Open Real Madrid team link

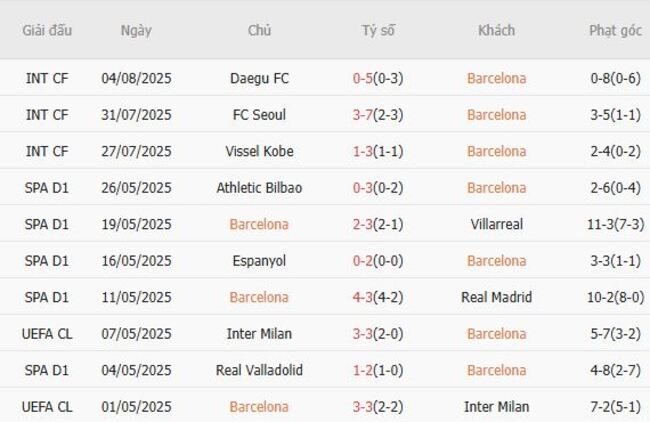(x=497, y=297)
